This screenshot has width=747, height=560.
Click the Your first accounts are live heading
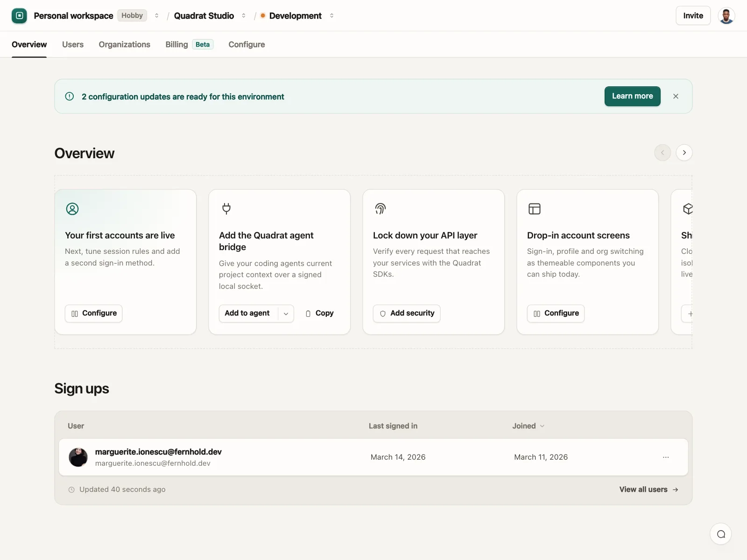pyautogui.click(x=120, y=236)
